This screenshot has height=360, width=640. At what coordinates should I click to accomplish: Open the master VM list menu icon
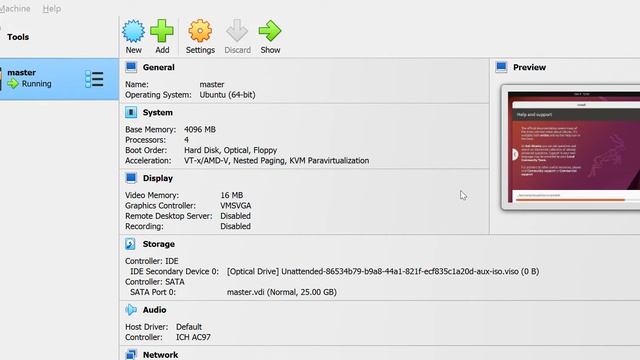click(94, 79)
